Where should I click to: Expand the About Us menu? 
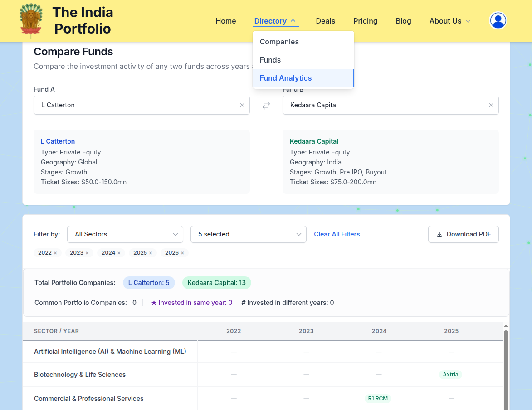[x=449, y=21]
